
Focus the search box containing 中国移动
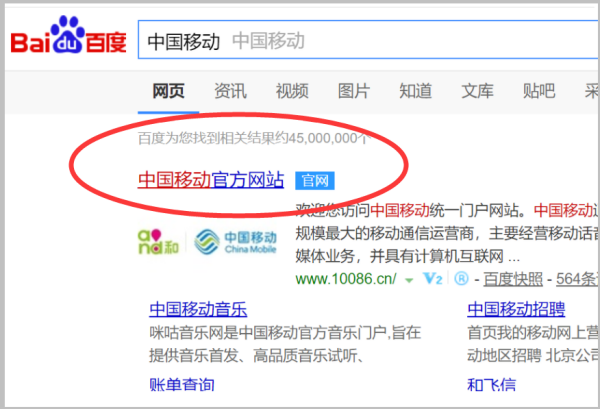(x=368, y=40)
